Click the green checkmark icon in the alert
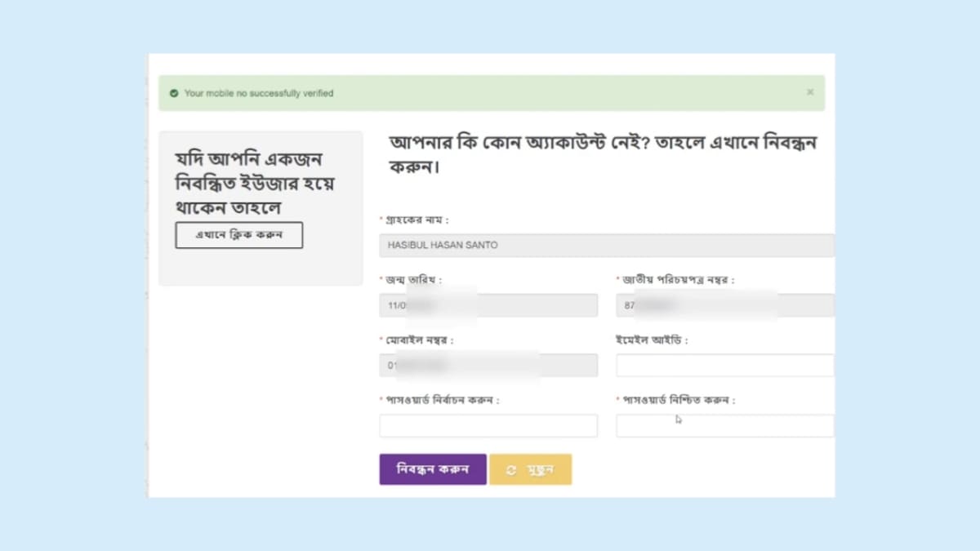The image size is (980, 551). (x=173, y=93)
